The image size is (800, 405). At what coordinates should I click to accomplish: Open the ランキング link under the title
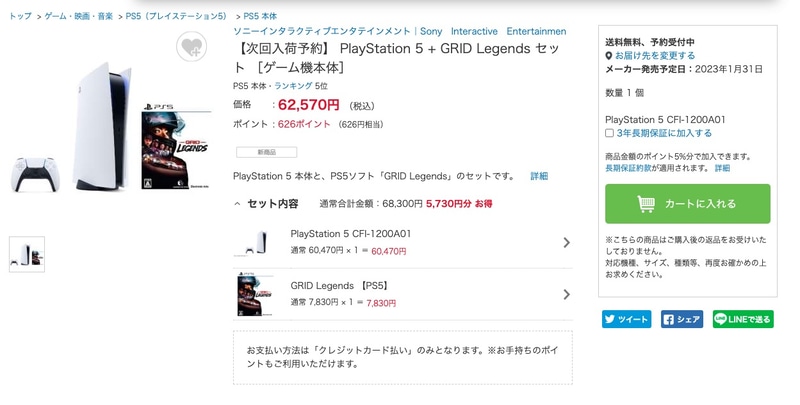tap(293, 86)
